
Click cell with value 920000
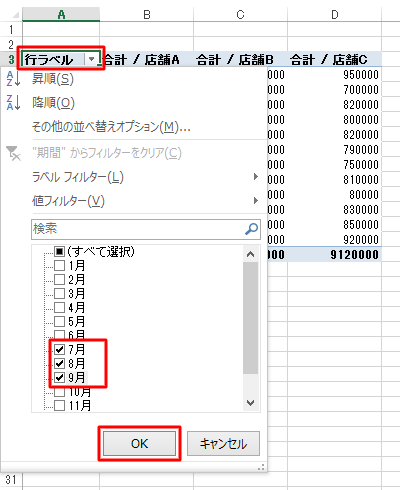coord(335,240)
